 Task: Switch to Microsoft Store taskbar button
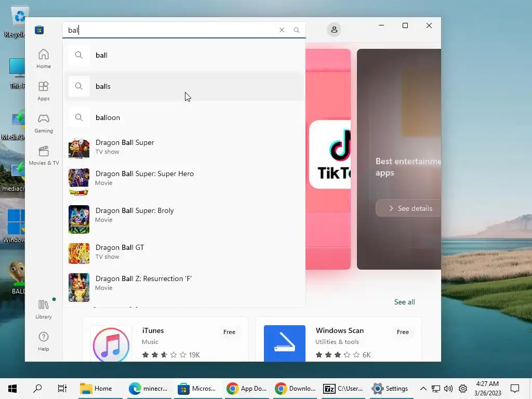click(198, 389)
